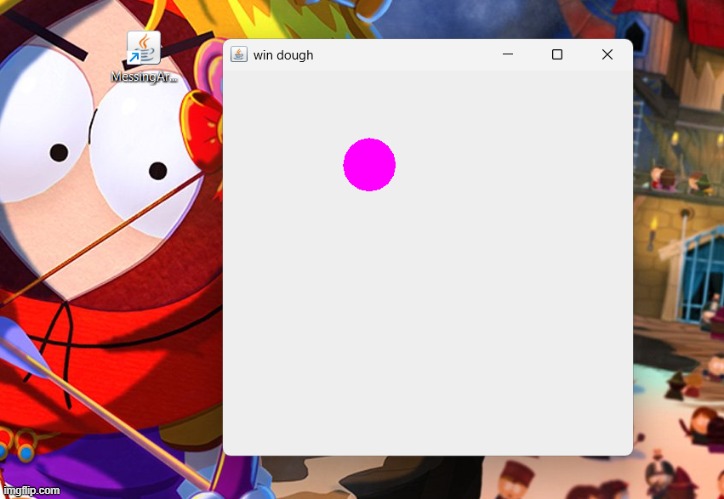The height and width of the screenshot is (499, 724).
Task: Click the Java icon in win dough title bar
Action: 239,54
